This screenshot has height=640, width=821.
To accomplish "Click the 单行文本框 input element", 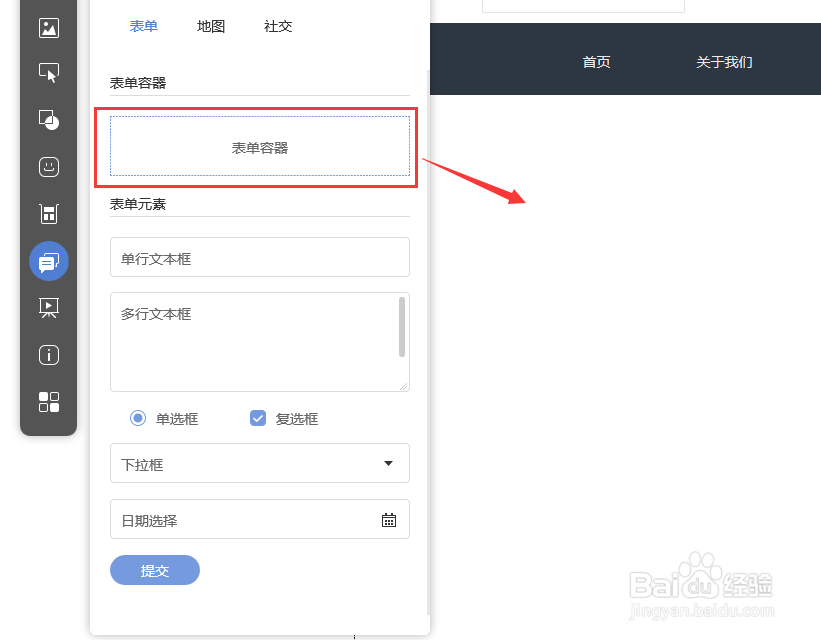I will coord(260,257).
